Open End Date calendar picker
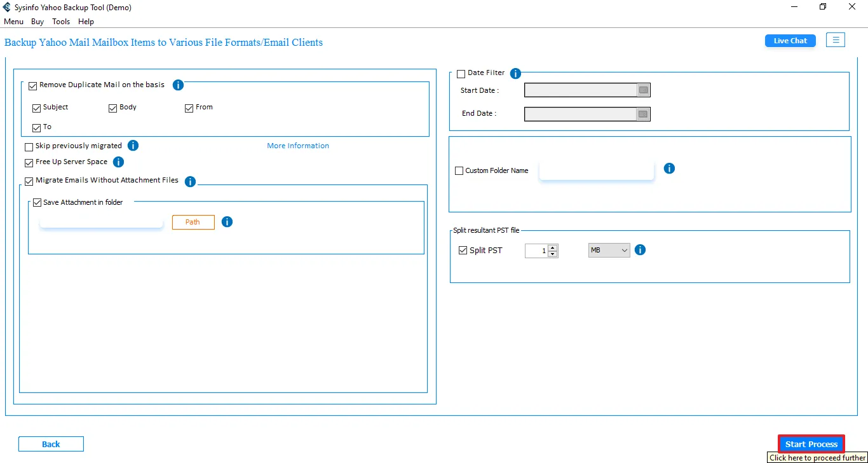The image size is (868, 463). [643, 114]
